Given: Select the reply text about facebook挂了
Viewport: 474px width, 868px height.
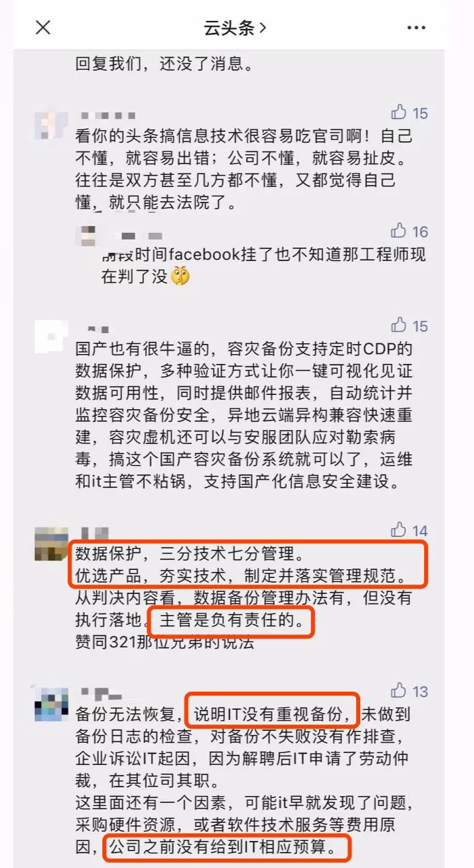Looking at the screenshot, I should point(264,265).
